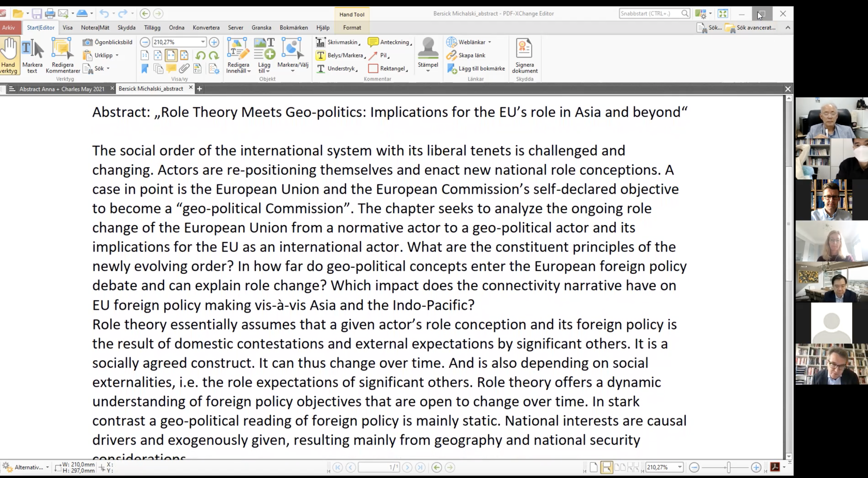868x478 pixels.
Task: Expand the Weblänkar dropdown arrow
Action: click(490, 42)
